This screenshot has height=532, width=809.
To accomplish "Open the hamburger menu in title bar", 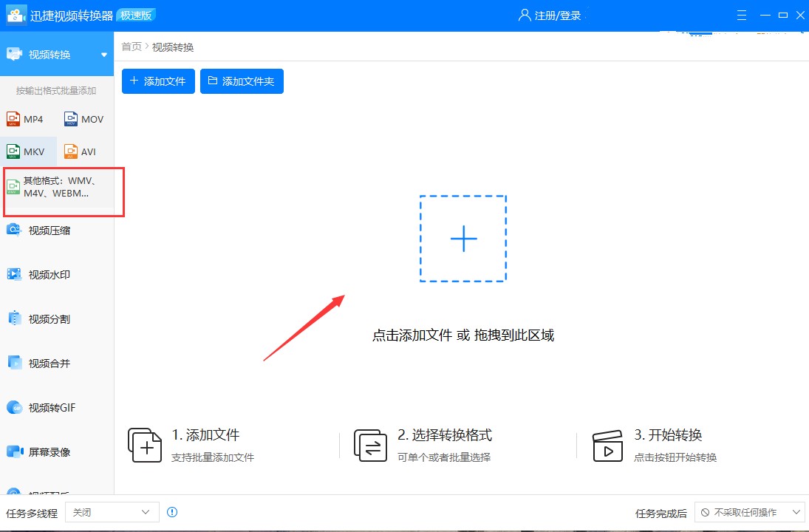I will tap(741, 15).
